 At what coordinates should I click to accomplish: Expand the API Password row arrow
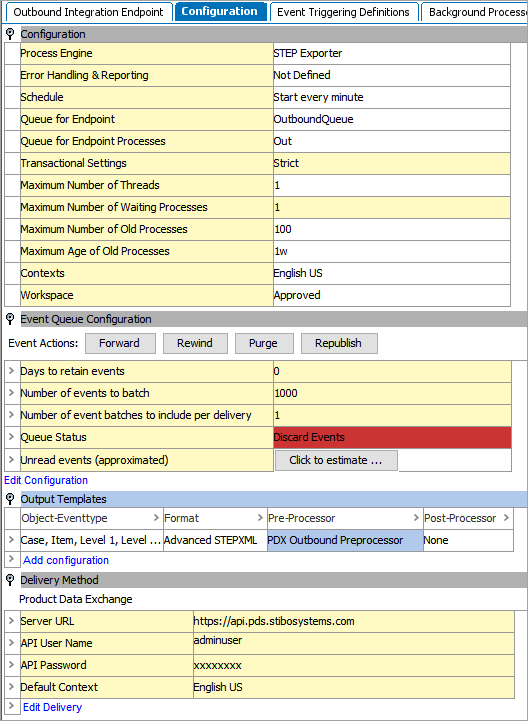pos(11,665)
